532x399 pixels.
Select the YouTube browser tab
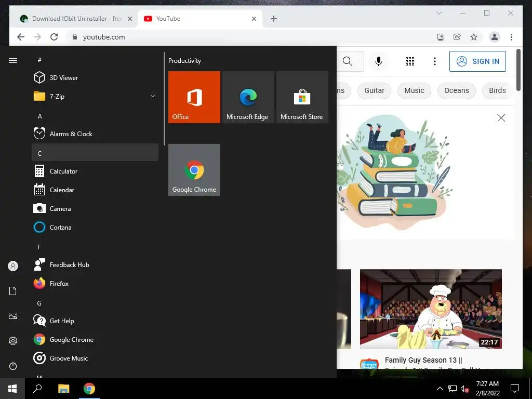[x=200, y=19]
